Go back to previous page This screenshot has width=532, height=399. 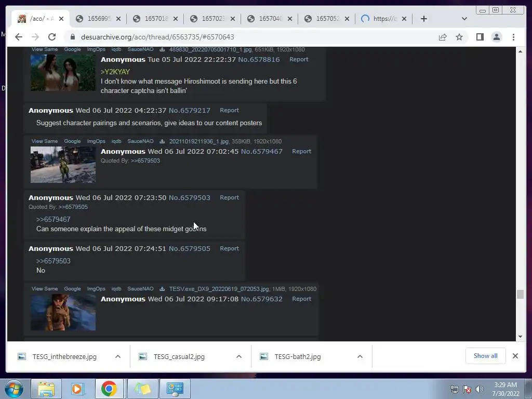click(x=19, y=37)
